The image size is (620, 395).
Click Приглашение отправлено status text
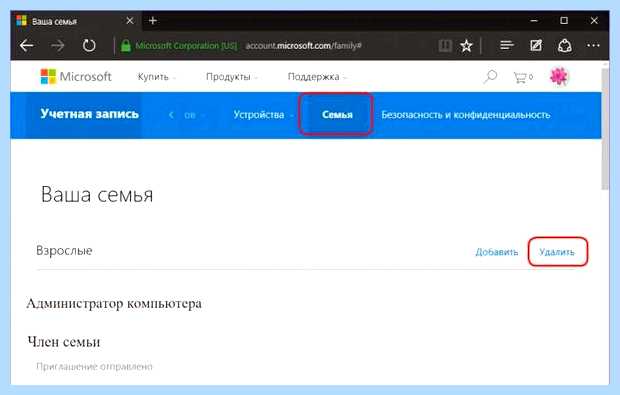[x=94, y=367]
